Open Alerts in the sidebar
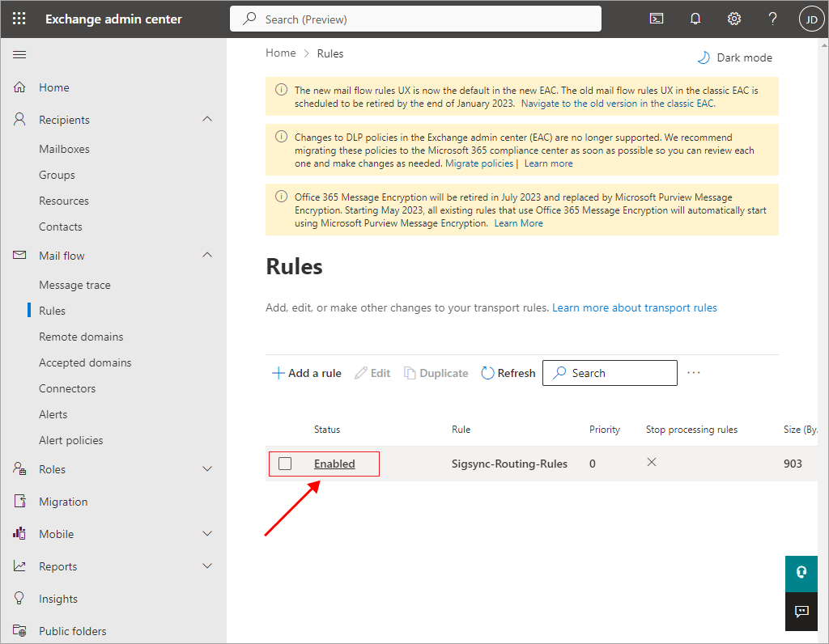Image resolution: width=829 pixels, height=644 pixels. (x=53, y=414)
